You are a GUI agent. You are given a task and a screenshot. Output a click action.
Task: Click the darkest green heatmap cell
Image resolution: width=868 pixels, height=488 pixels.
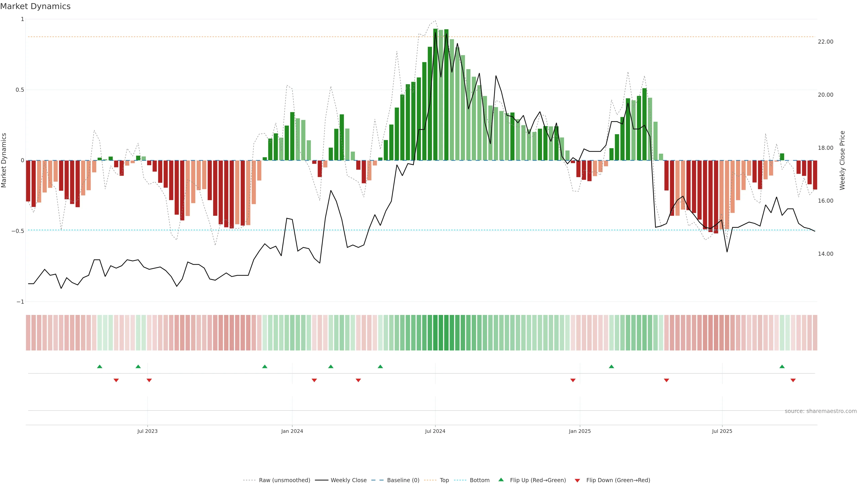tap(435, 333)
